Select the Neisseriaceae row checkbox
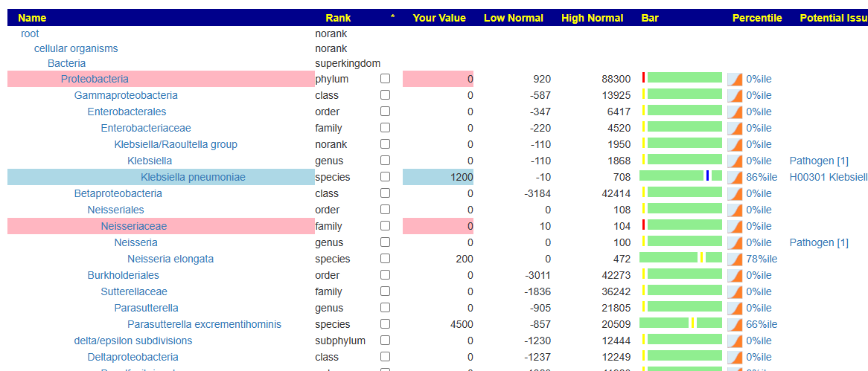Viewport: 868px width, 371px height. pyautogui.click(x=386, y=225)
